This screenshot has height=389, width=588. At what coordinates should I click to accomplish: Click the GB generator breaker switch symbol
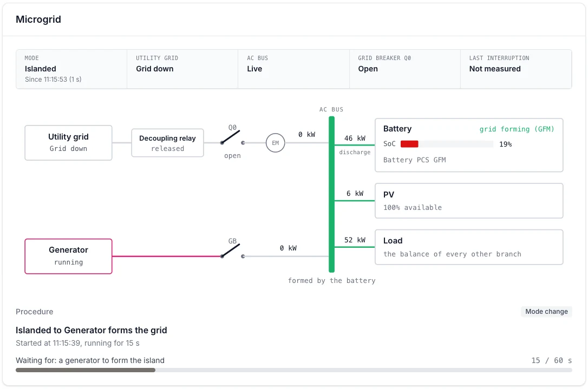[x=232, y=251]
